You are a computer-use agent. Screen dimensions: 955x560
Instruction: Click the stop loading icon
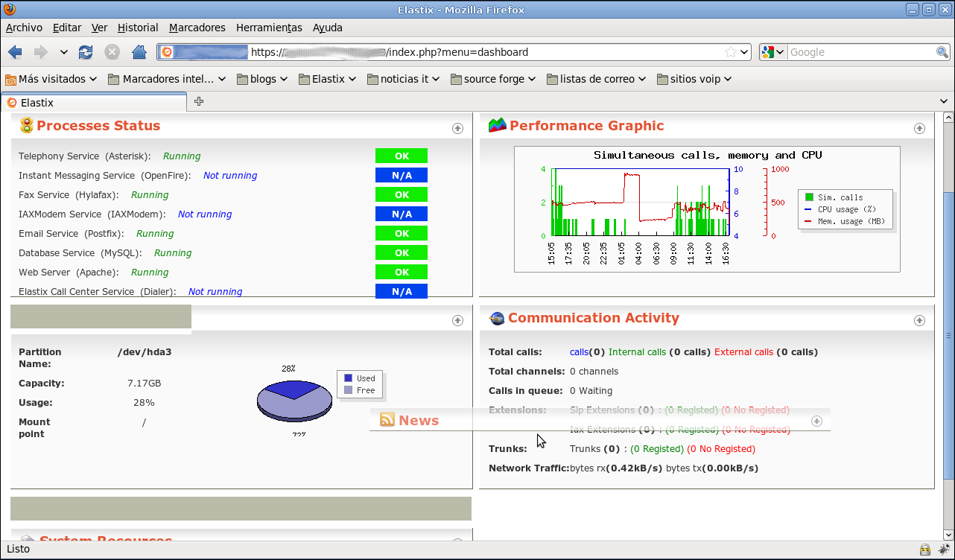[112, 52]
